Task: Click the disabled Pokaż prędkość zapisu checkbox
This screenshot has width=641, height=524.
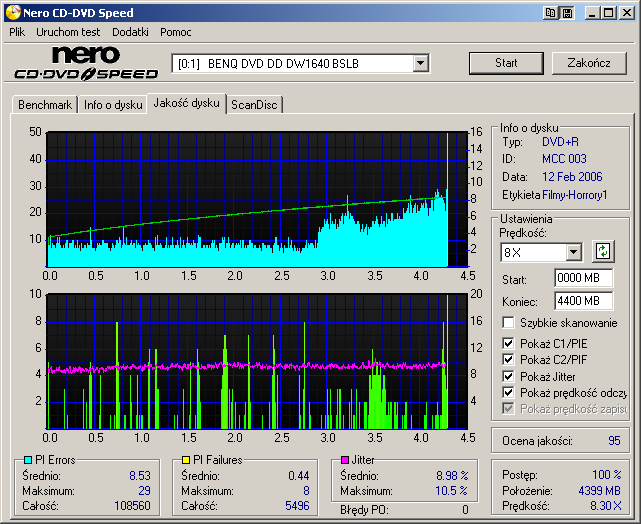Action: tap(508, 408)
